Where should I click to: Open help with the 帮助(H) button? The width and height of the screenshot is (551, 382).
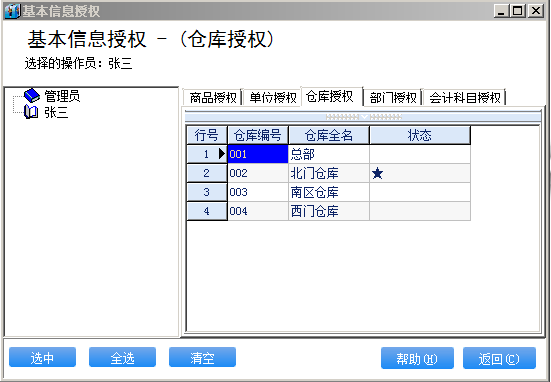point(417,358)
